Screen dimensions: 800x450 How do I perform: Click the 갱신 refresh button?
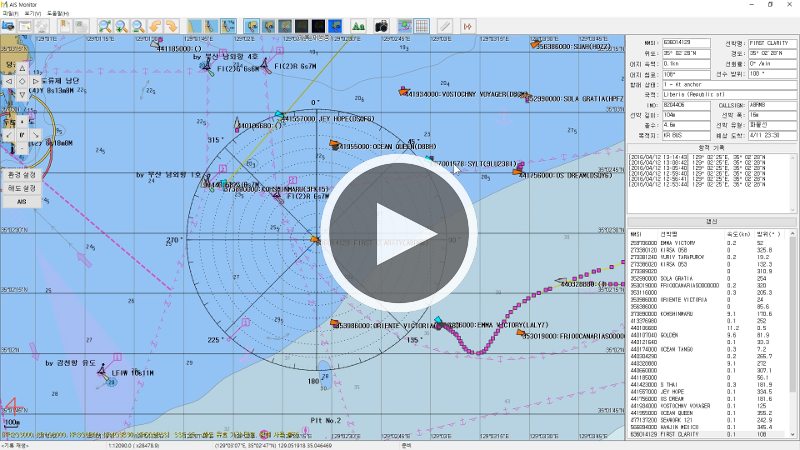pyautogui.click(x=711, y=222)
